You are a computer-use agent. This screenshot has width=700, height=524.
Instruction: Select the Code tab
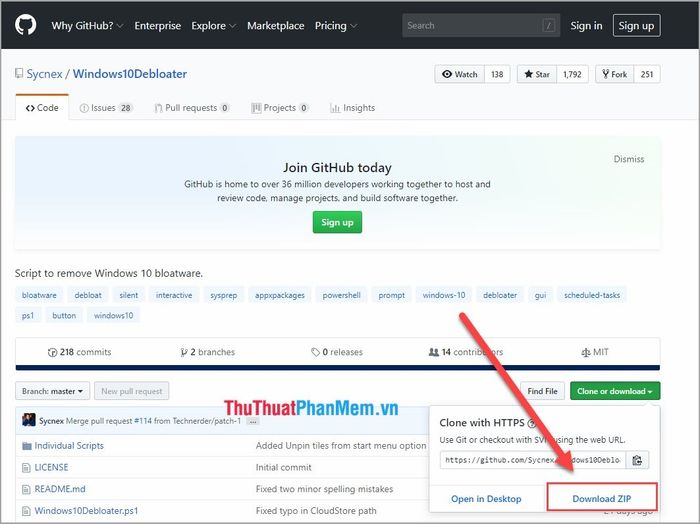[42, 108]
